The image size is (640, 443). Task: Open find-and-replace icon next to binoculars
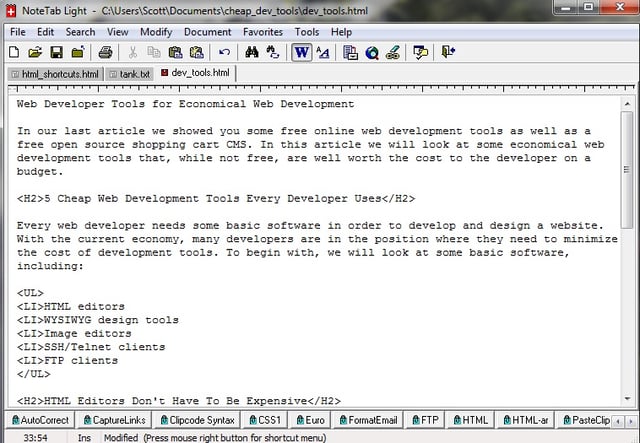pyautogui.click(x=273, y=52)
